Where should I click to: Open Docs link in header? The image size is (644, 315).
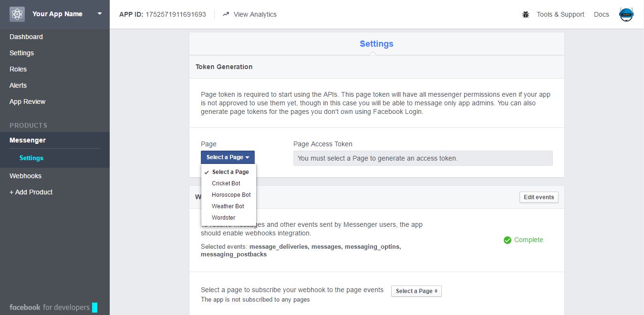(x=601, y=14)
